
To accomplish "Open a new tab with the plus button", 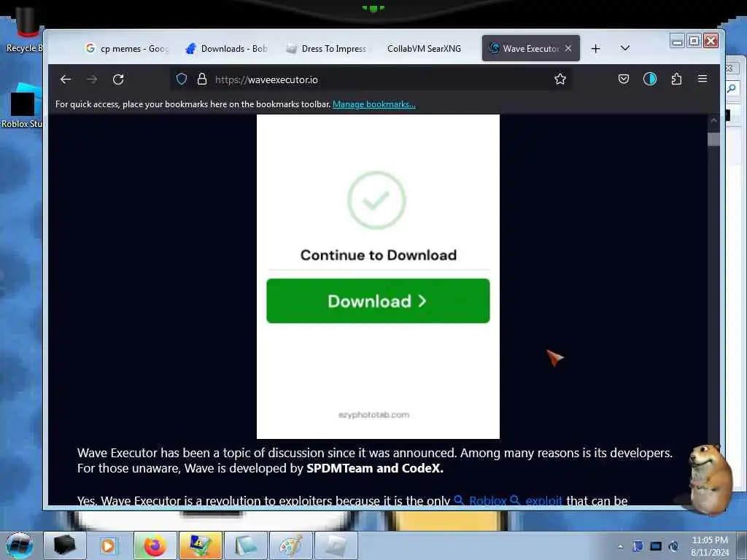I will click(595, 49).
